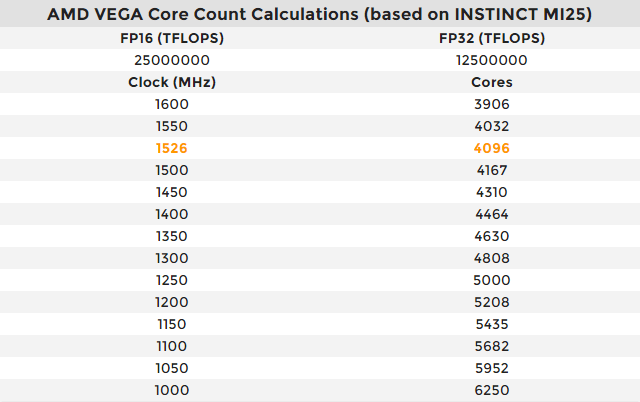Click the table title mentioning INSTINCT MI25

coord(320,15)
